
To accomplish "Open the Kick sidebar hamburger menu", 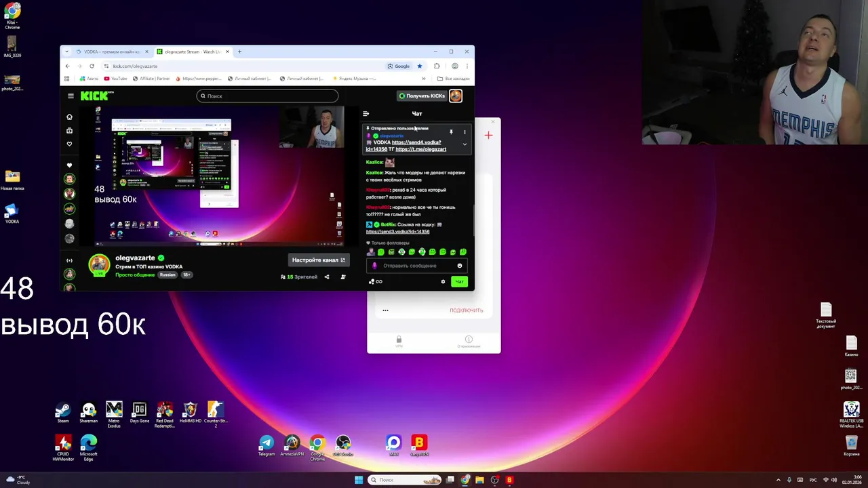I will click(x=71, y=96).
